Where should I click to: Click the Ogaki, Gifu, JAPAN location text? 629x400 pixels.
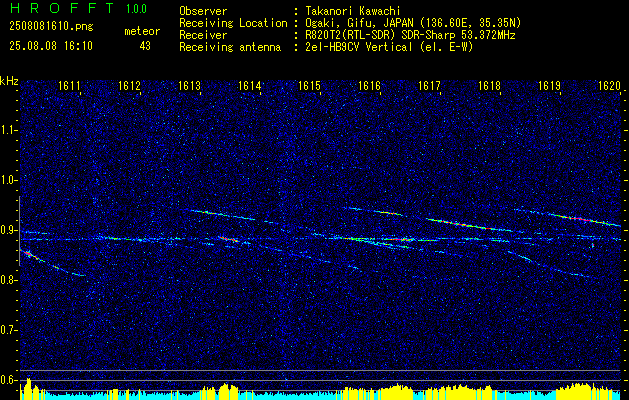412,23
